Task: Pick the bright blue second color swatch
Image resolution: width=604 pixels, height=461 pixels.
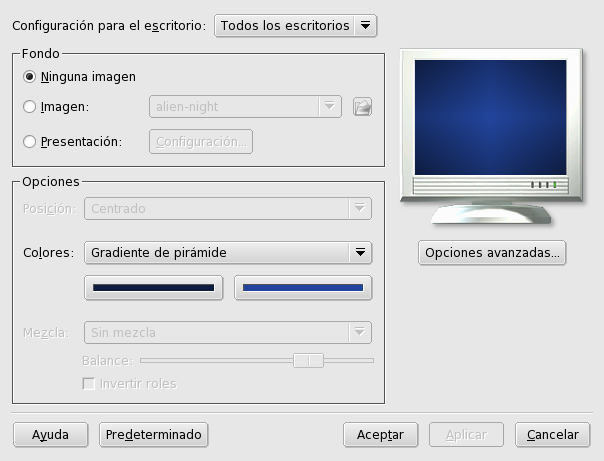Action: tap(303, 288)
